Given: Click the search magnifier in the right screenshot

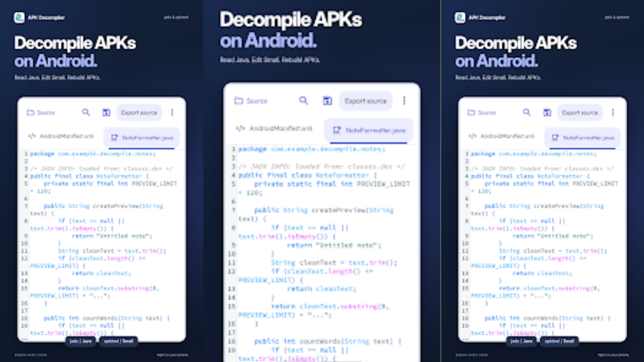Looking at the screenshot, I should (527, 113).
